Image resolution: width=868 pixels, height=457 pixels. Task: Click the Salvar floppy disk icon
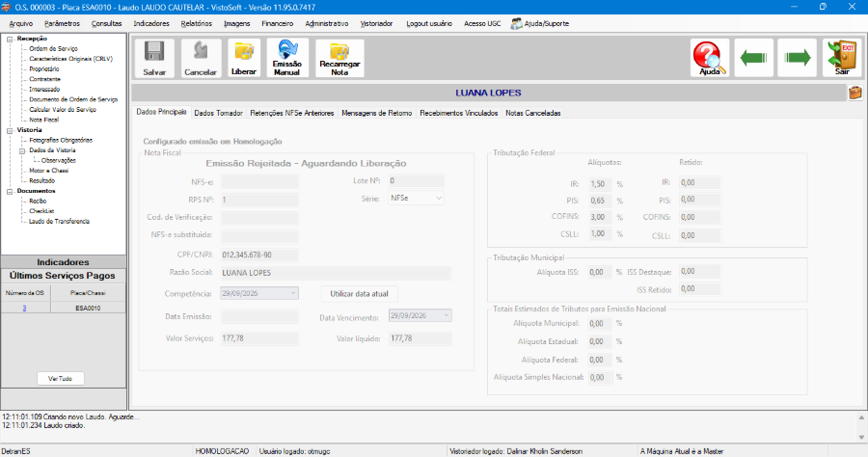(154, 58)
